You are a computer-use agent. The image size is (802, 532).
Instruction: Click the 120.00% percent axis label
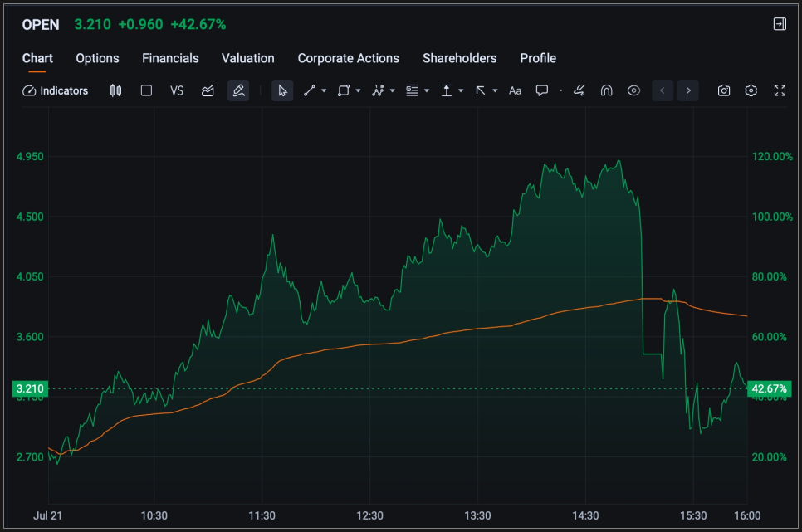pos(772,157)
